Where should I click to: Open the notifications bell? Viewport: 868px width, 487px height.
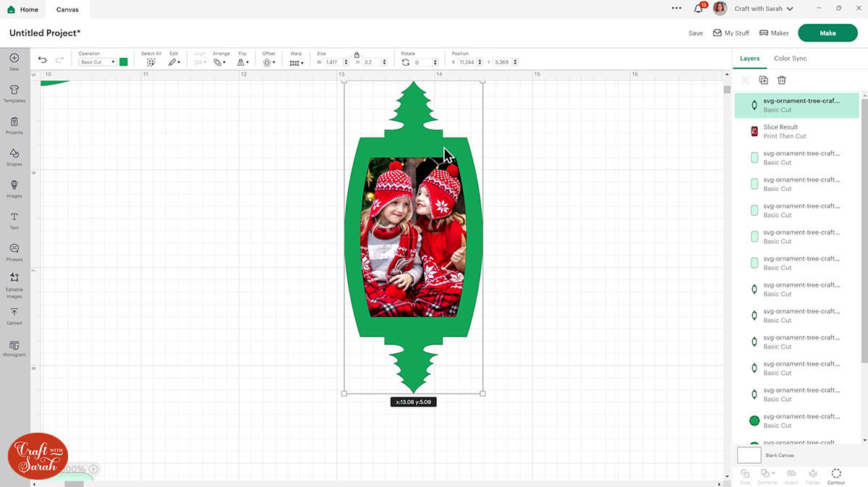click(698, 9)
